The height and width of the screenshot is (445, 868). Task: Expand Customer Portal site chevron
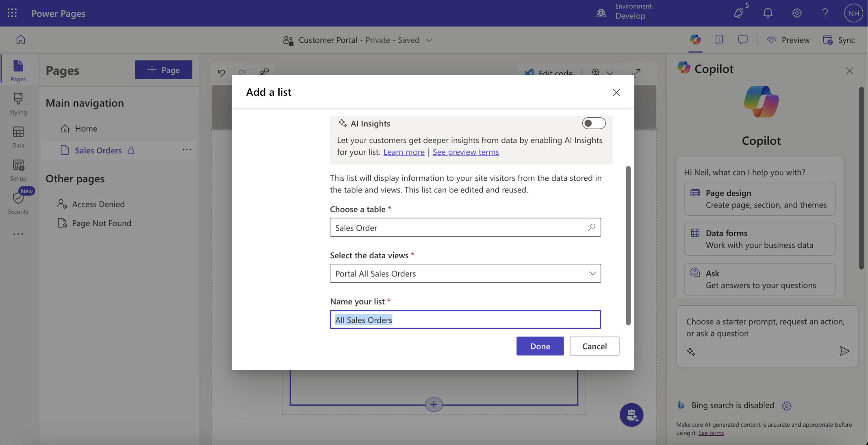[429, 40]
